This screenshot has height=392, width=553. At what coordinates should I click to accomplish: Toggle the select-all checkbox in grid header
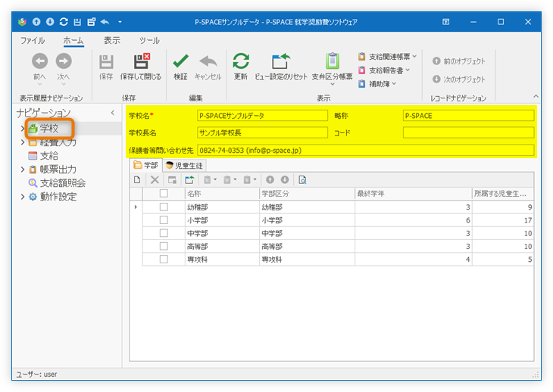[x=164, y=194]
